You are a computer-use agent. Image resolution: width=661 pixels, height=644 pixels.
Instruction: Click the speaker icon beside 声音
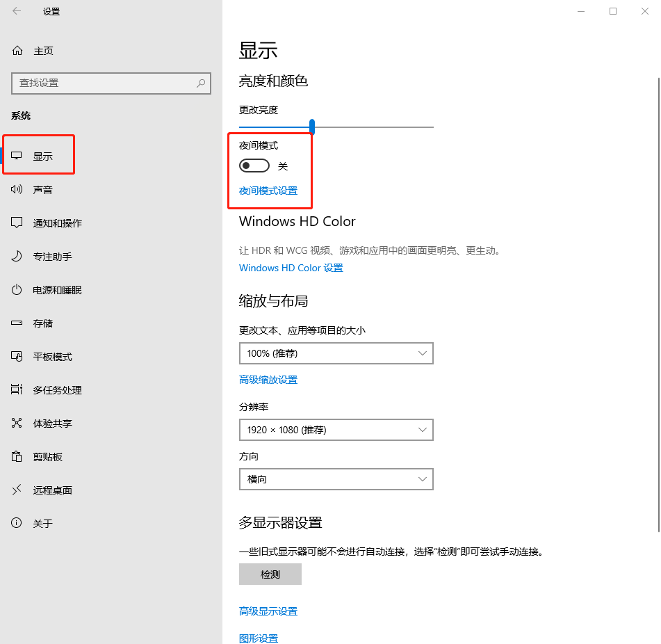tap(17, 189)
